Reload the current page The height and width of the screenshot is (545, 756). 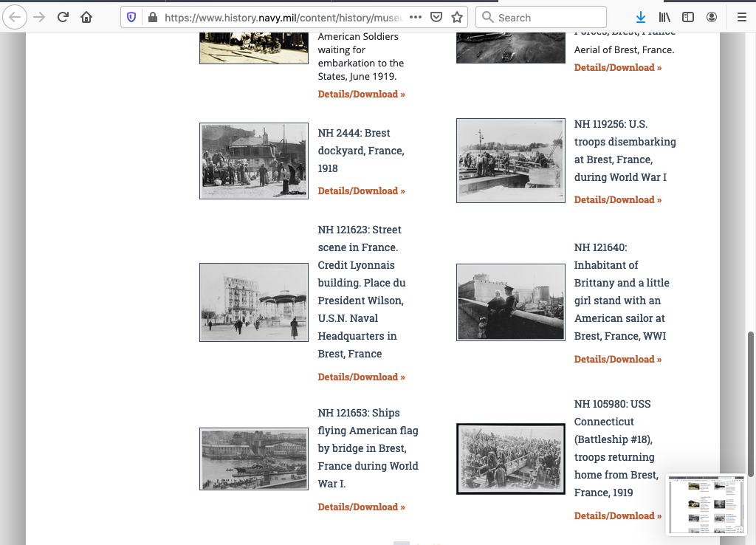[x=63, y=17]
